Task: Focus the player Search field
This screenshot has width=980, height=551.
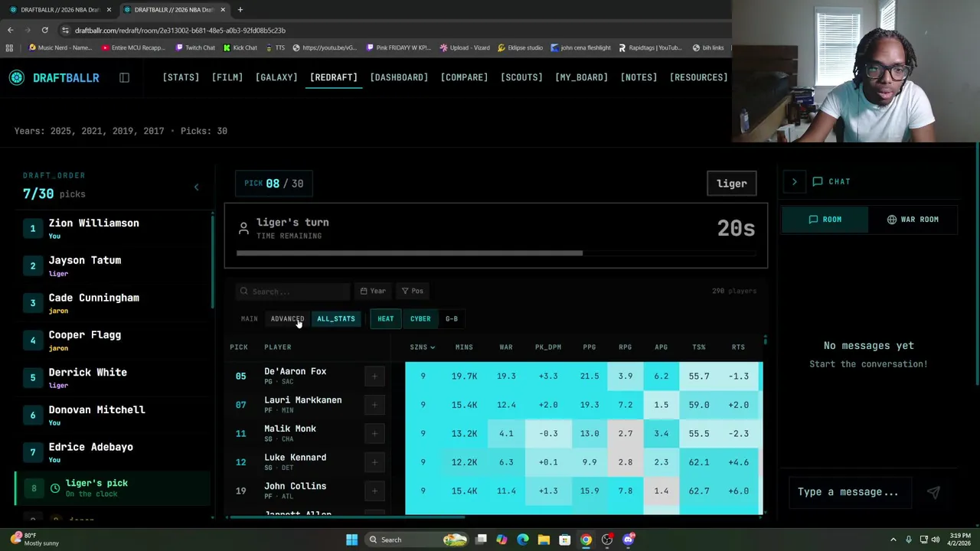Action: coord(293,291)
